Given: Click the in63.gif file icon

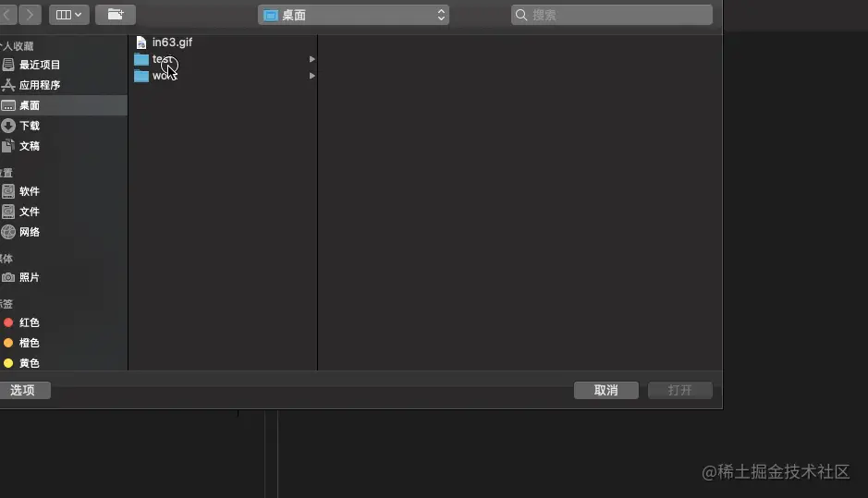Looking at the screenshot, I should tap(141, 43).
